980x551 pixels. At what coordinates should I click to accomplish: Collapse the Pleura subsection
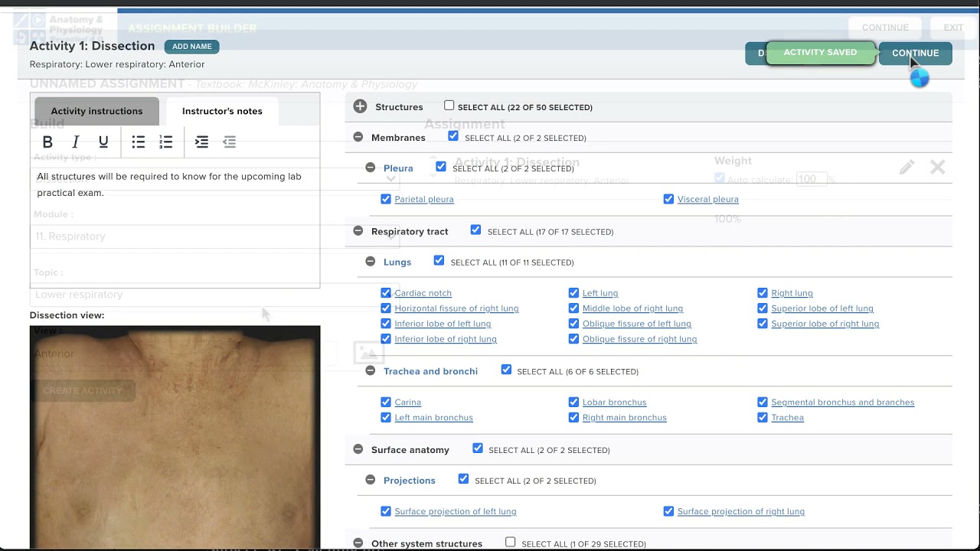click(x=371, y=168)
